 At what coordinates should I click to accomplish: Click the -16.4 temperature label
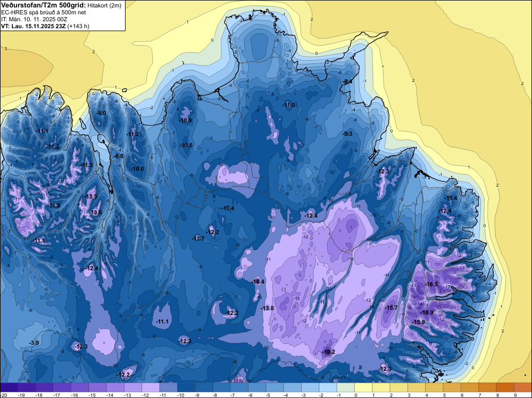pos(258,281)
